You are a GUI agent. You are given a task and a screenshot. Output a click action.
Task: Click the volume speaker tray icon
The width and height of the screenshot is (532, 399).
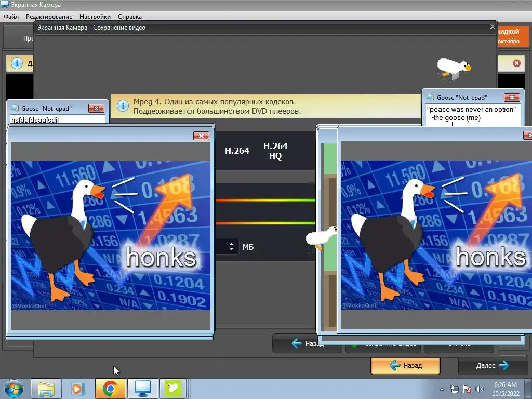click(x=480, y=389)
